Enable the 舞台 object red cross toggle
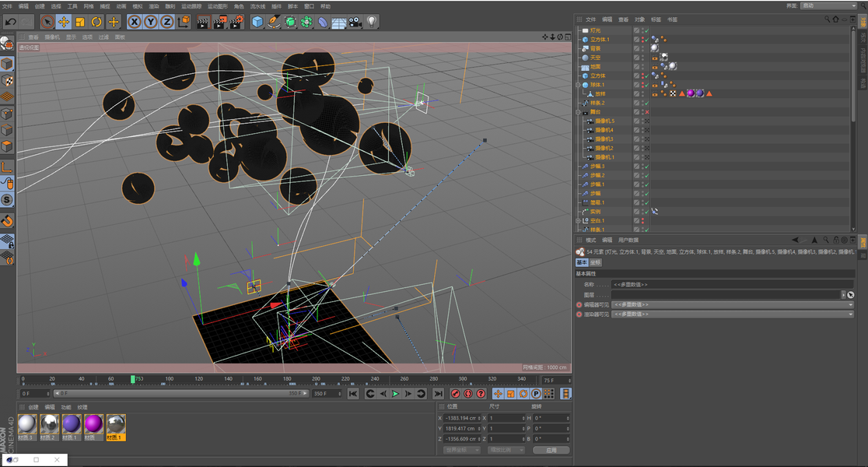The width and height of the screenshot is (868, 467). (x=646, y=112)
